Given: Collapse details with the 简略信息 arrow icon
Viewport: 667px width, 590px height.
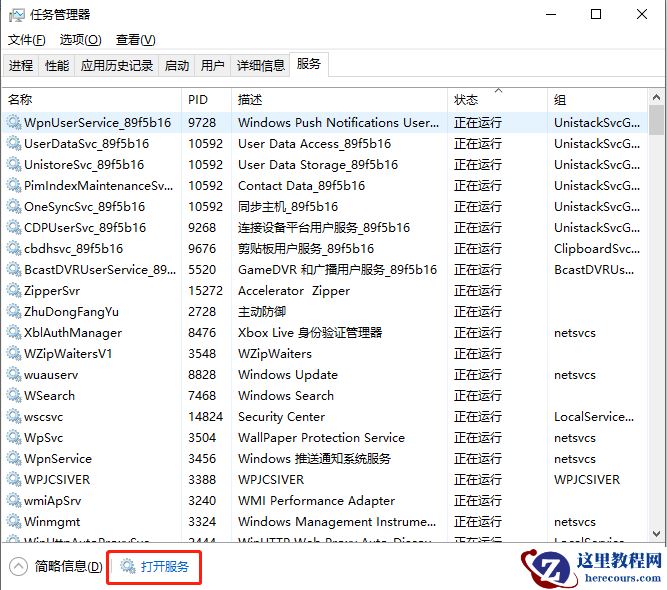Looking at the screenshot, I should (18, 567).
